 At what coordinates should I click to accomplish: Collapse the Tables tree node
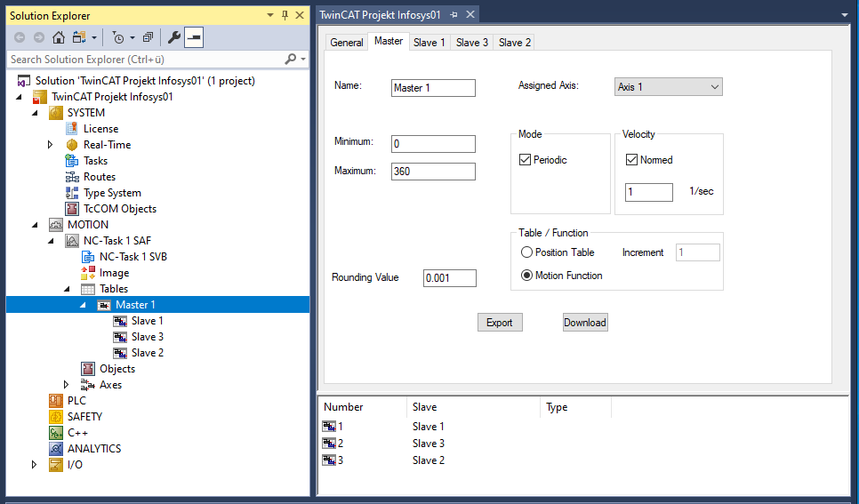pos(68,289)
